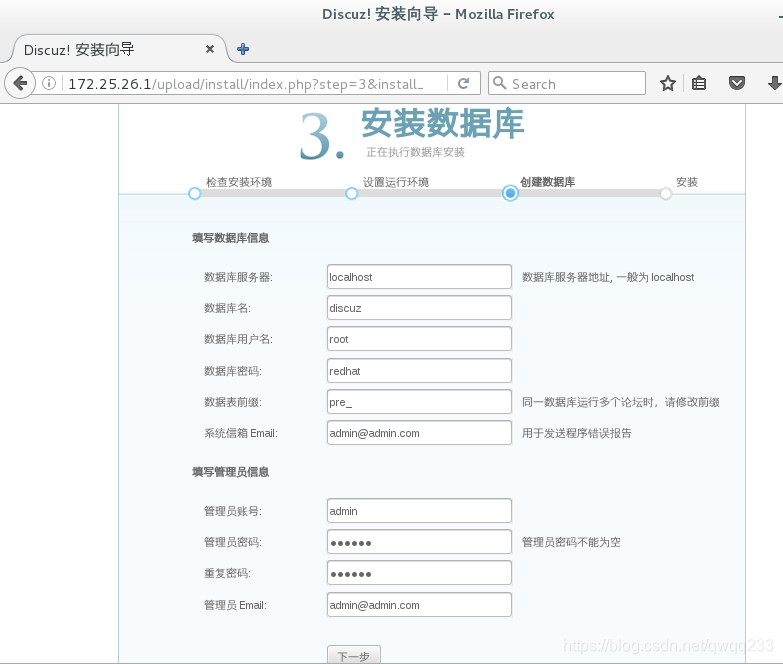Click the 安装 final step marker
Screen dimensions: 783x664
(x=666, y=194)
